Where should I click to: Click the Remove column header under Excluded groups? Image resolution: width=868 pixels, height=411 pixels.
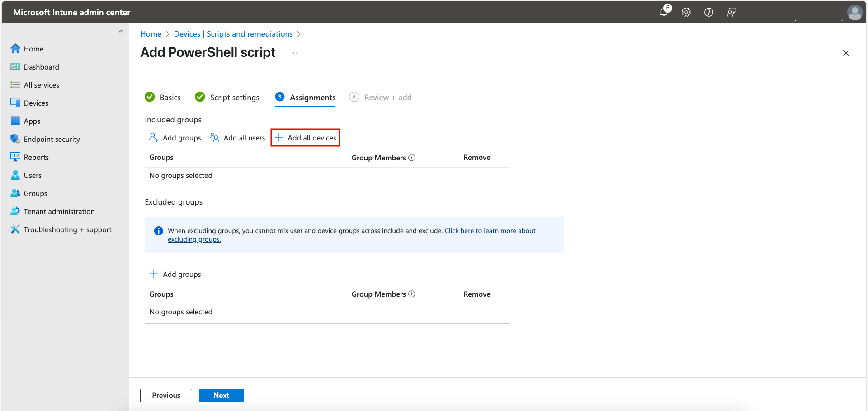point(477,294)
